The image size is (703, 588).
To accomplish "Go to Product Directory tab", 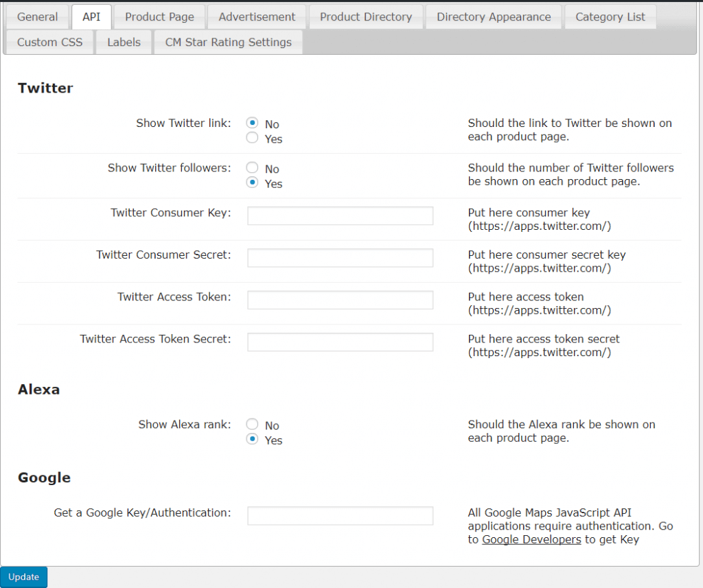I will click(365, 17).
